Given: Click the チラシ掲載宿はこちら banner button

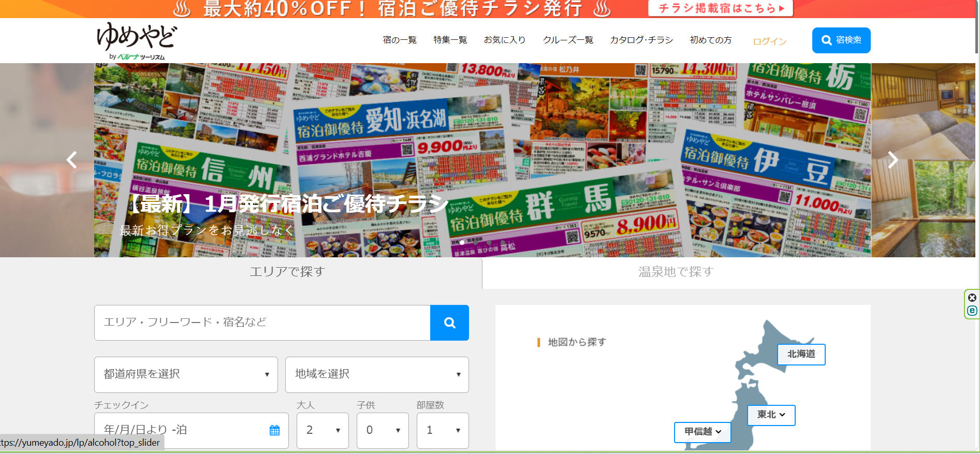Looking at the screenshot, I should 720,8.
